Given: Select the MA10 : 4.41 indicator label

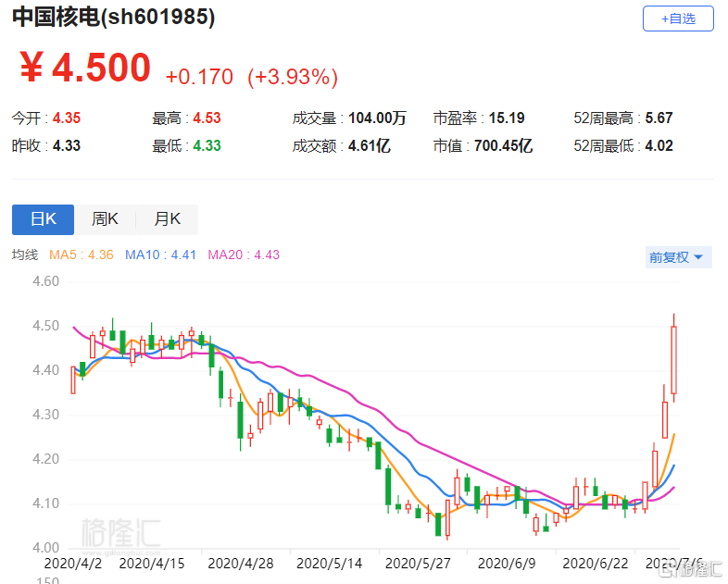Looking at the screenshot, I should 160,255.
